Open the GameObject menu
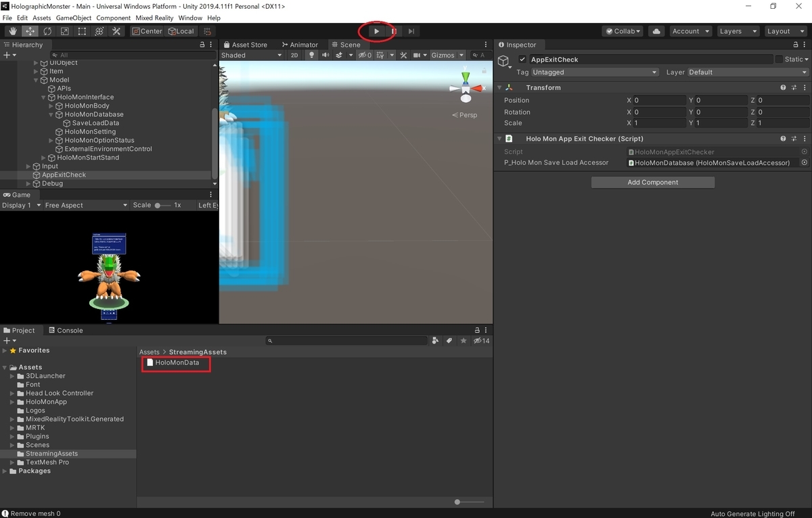 [74, 18]
